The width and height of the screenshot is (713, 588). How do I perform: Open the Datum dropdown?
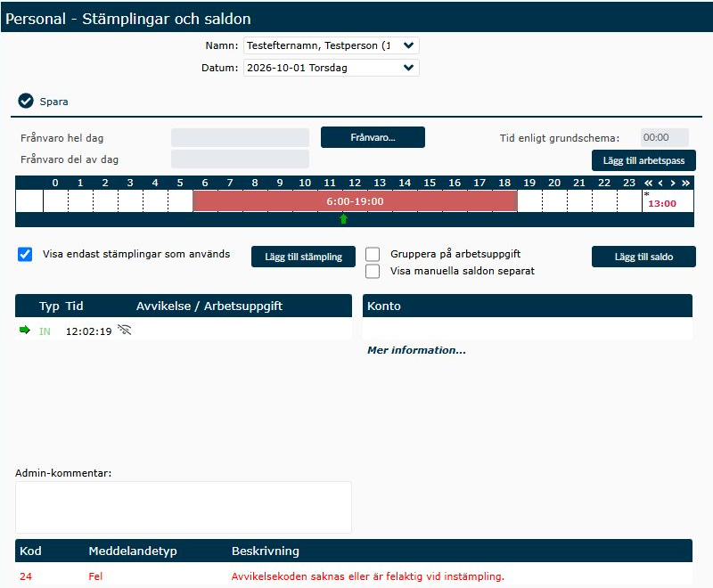(331, 68)
